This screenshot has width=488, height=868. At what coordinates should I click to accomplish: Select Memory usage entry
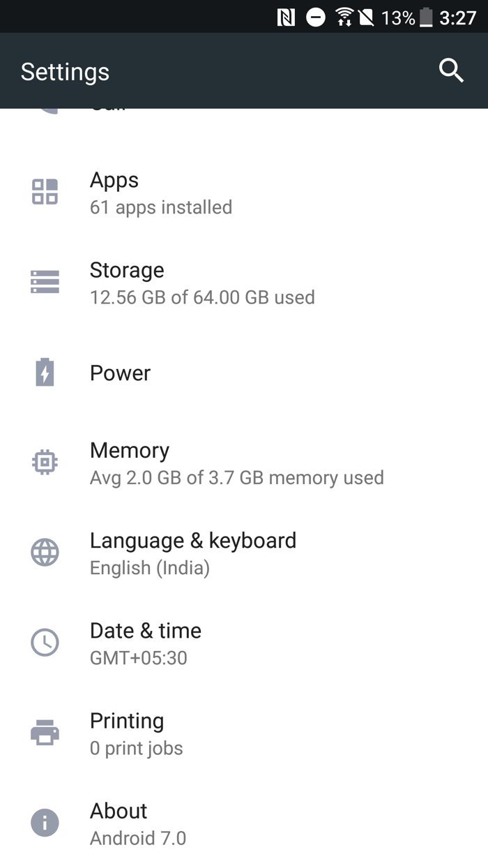pos(236,463)
